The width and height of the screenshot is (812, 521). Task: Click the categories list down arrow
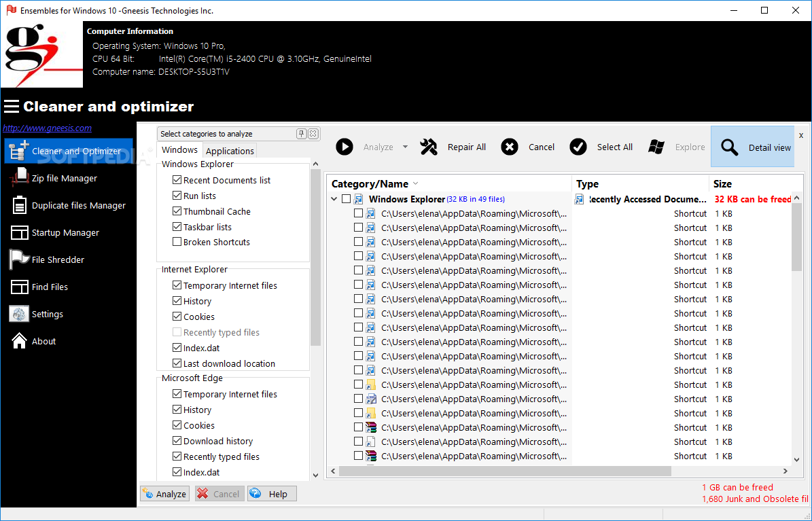315,475
